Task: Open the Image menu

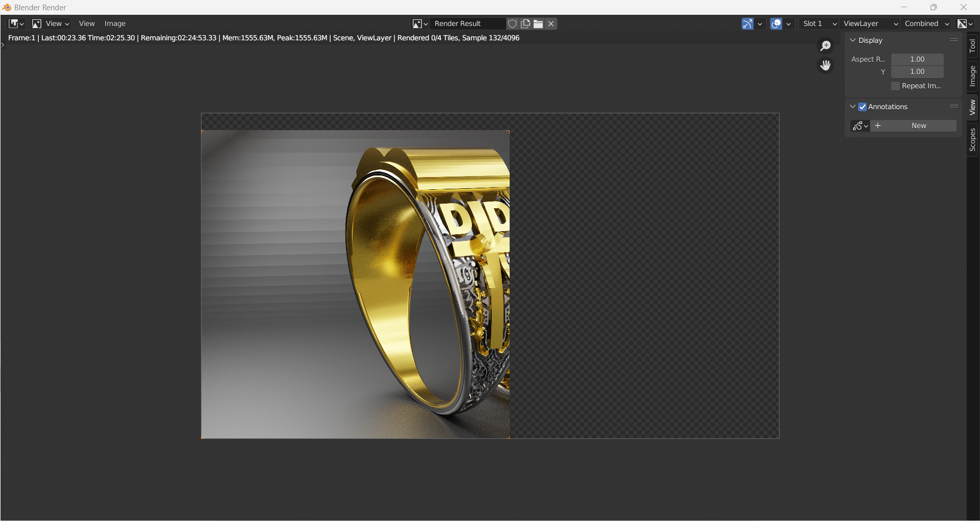Action: click(115, 23)
